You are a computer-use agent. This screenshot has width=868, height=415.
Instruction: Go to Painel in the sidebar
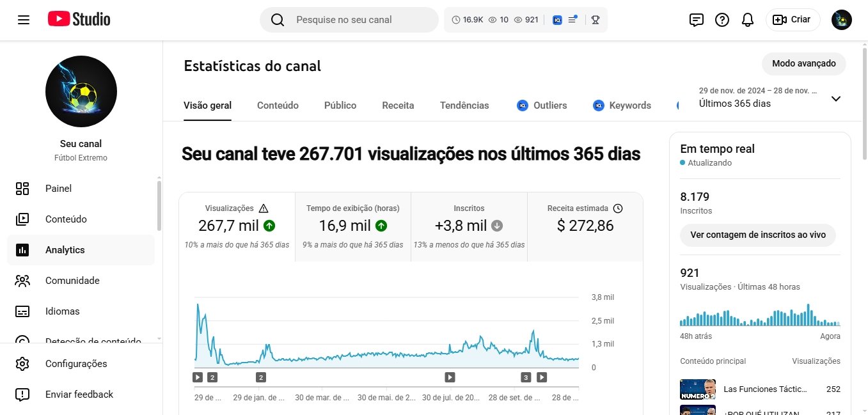[81, 189]
